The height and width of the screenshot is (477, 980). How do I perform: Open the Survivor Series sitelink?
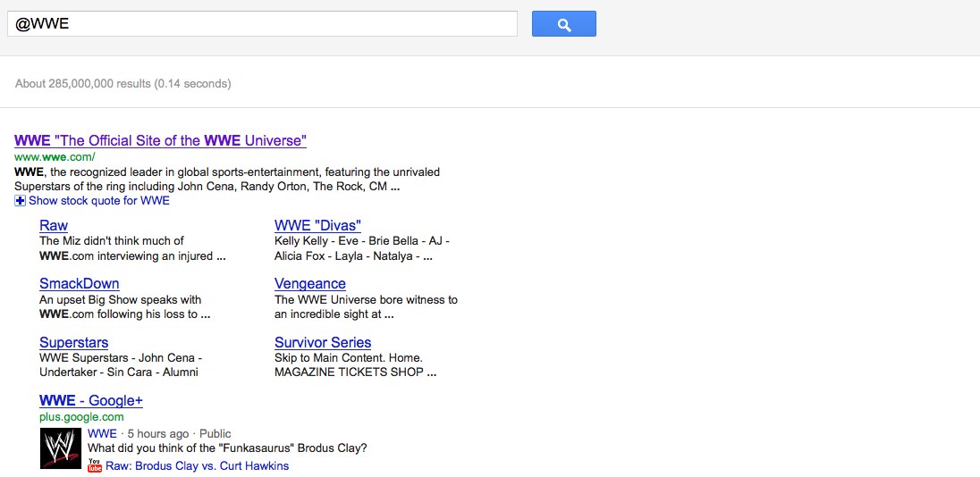(323, 343)
